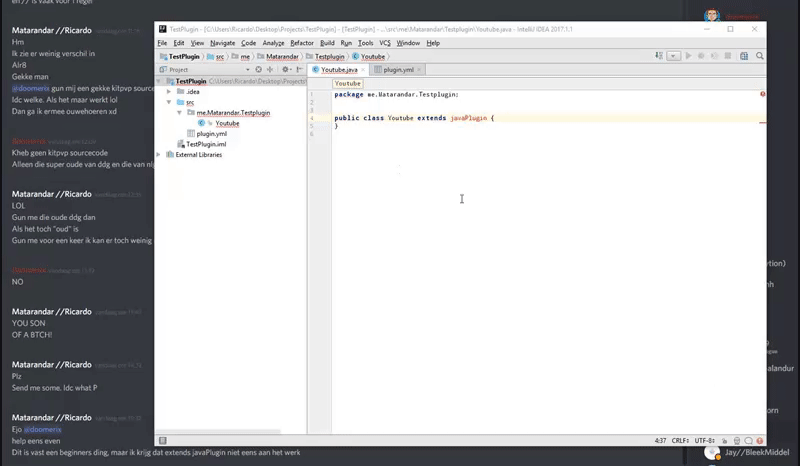Click the speech bubble notifications icon in status bar
Image resolution: width=800 pixels, height=466 pixels.
(748, 440)
